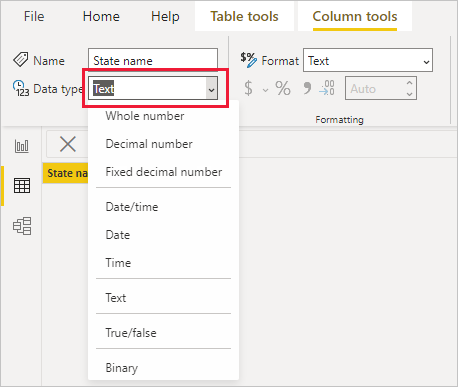
Task: Apply percentage format icon
Action: pos(283,89)
